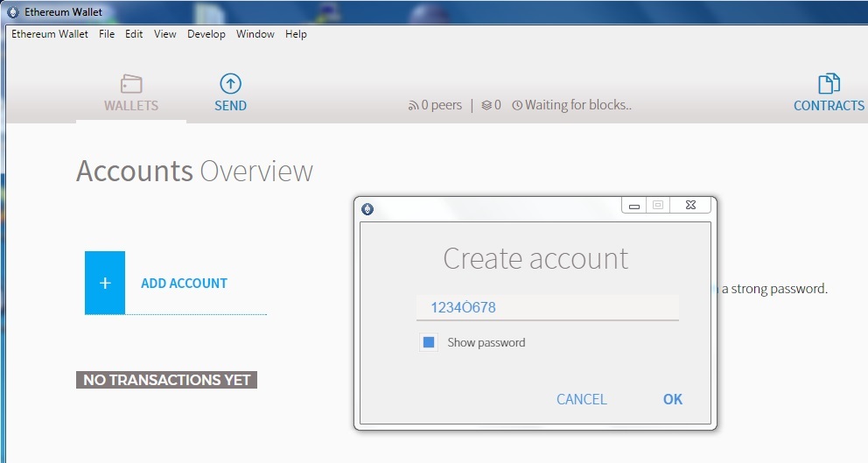Click the 'Accounts Overview' heading
This screenshot has width=868, height=463.
tap(195, 172)
